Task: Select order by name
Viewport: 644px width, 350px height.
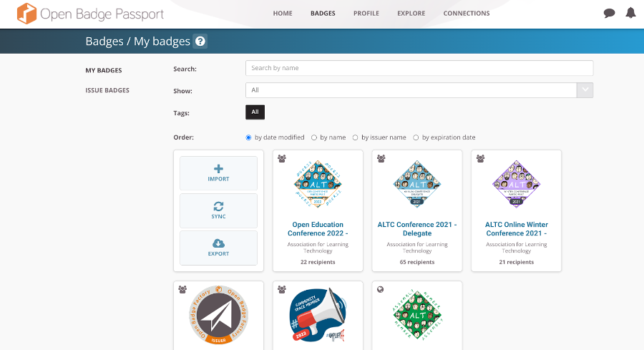Action: coord(314,137)
